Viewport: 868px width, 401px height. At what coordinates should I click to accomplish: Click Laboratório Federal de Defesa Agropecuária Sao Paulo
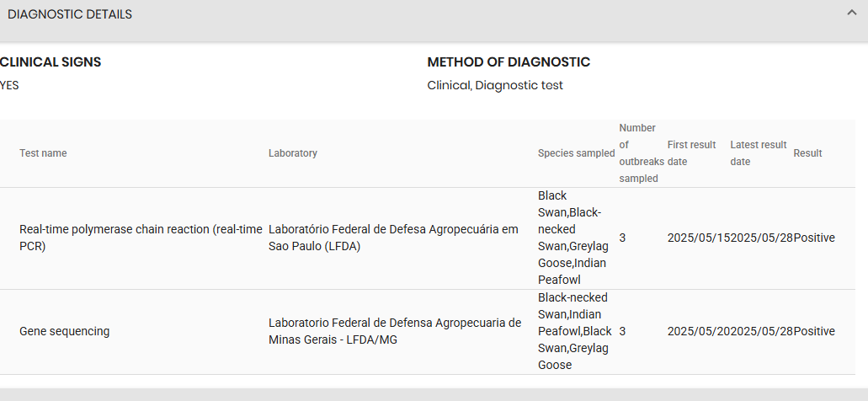click(x=394, y=238)
